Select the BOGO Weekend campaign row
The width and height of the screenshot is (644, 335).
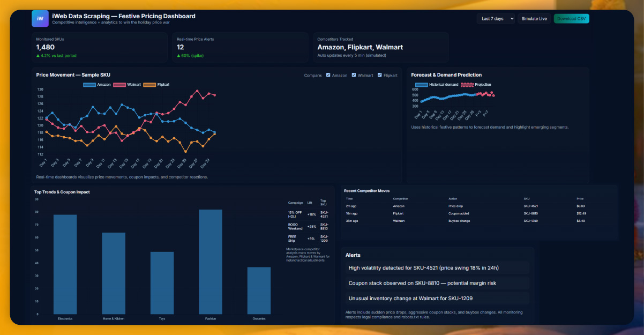[308, 227]
